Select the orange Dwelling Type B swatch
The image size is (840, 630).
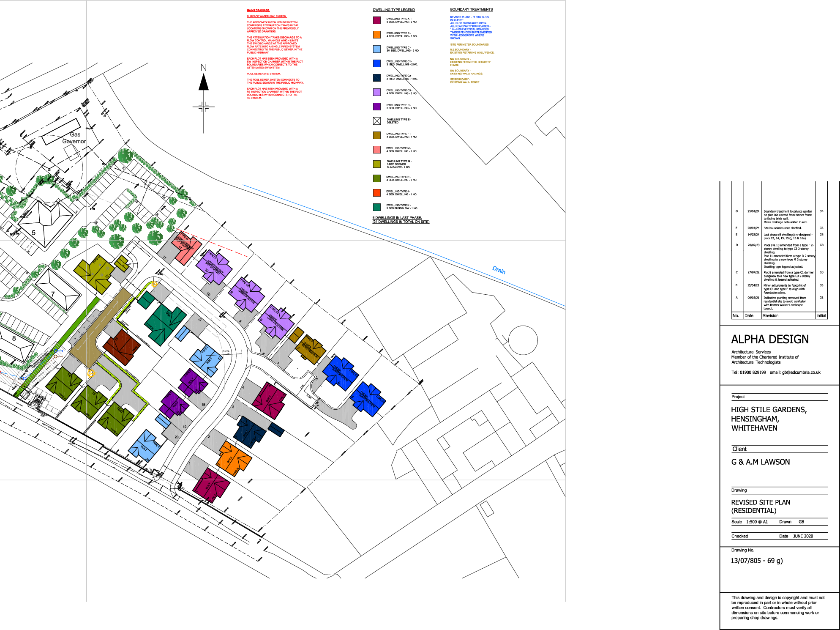(377, 35)
